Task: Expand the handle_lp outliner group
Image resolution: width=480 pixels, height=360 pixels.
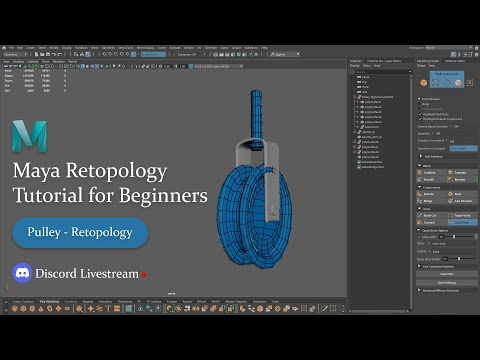Action: click(x=355, y=132)
